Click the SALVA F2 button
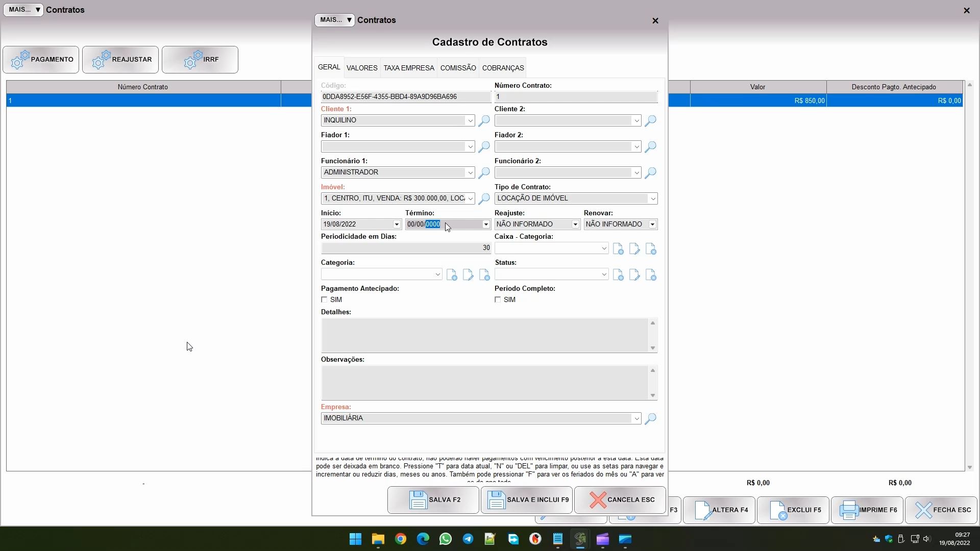Screen dimensions: 980x551 [433, 500]
